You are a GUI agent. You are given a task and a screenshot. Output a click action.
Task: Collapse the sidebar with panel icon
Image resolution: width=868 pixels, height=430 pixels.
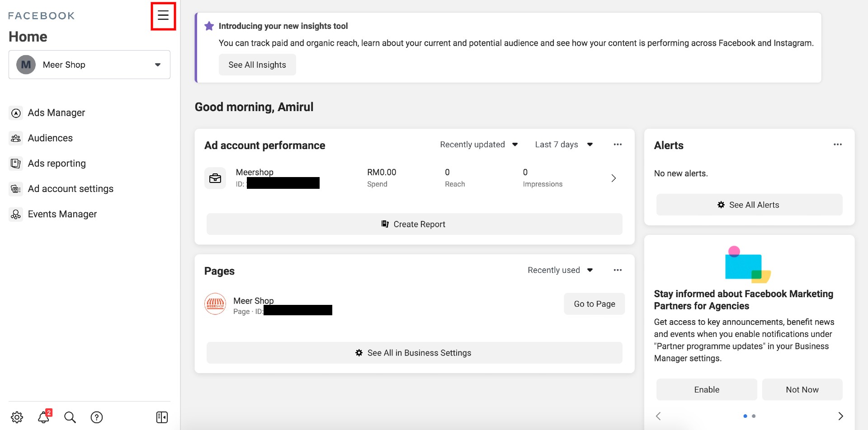pyautogui.click(x=162, y=417)
